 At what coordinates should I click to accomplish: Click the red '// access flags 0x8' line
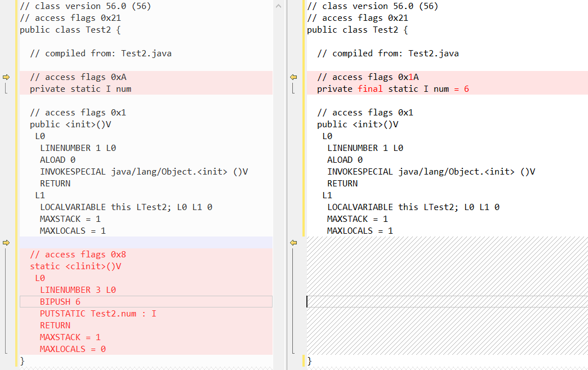point(78,254)
